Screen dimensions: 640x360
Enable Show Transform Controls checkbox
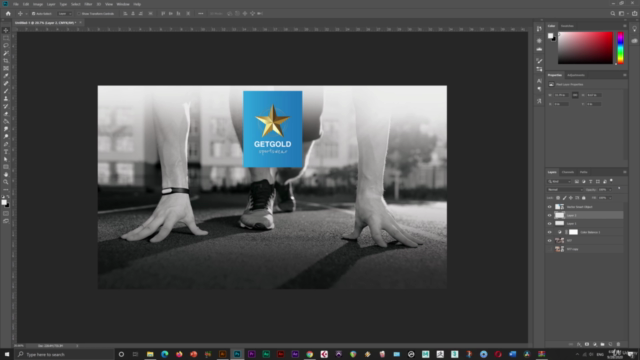[x=79, y=13]
